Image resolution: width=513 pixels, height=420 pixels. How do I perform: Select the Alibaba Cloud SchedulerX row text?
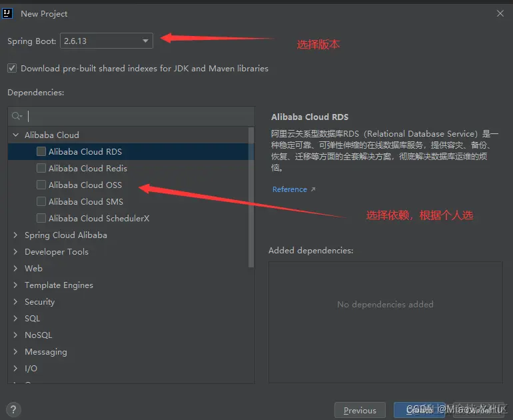[x=99, y=218]
